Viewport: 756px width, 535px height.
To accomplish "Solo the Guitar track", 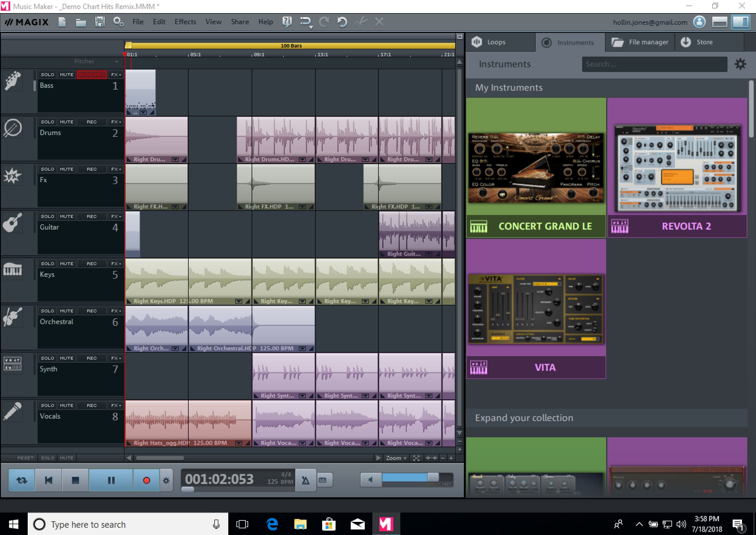I will pyautogui.click(x=46, y=216).
